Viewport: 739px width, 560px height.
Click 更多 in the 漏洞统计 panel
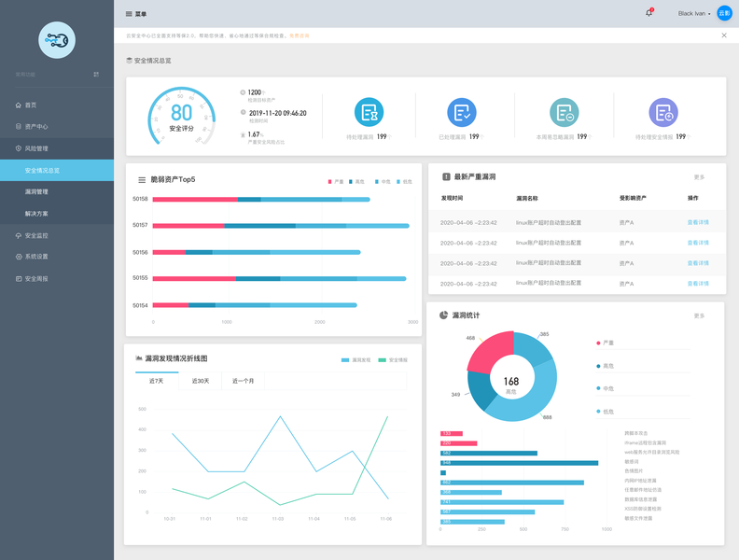click(699, 315)
